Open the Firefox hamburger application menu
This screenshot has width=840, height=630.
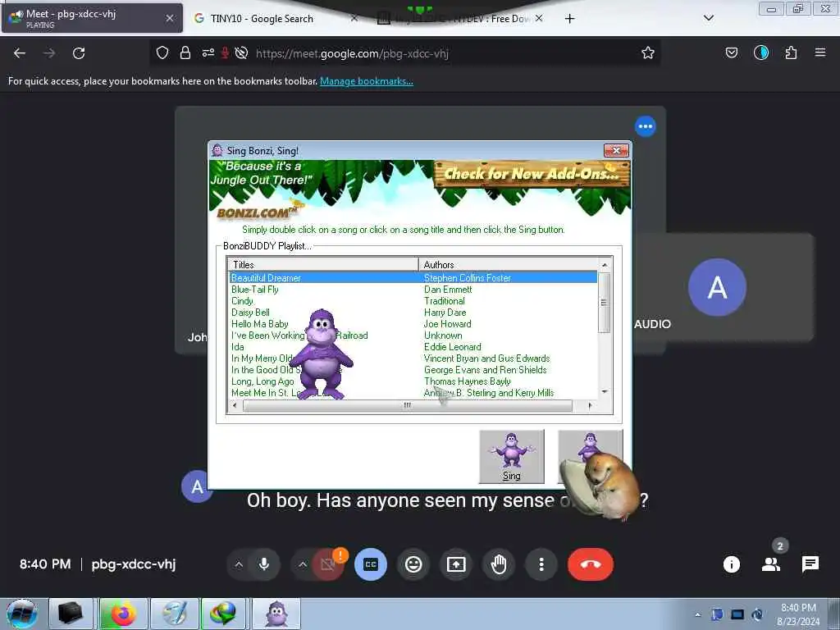[x=819, y=52]
